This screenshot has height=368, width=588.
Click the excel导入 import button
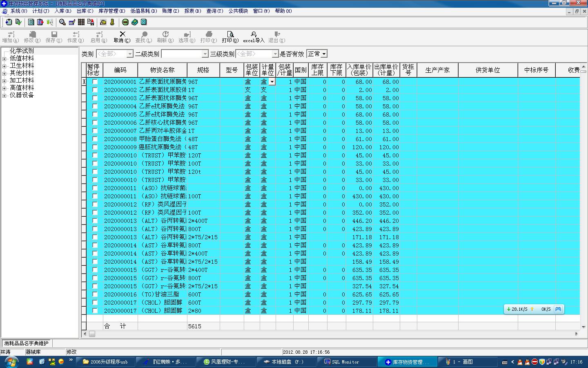(254, 37)
